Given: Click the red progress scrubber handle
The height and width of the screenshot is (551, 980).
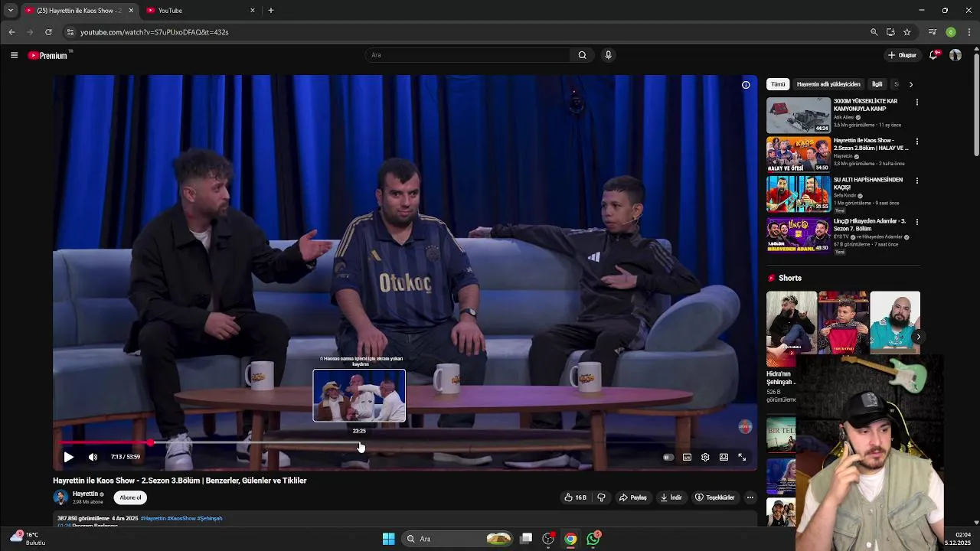Looking at the screenshot, I should [151, 442].
